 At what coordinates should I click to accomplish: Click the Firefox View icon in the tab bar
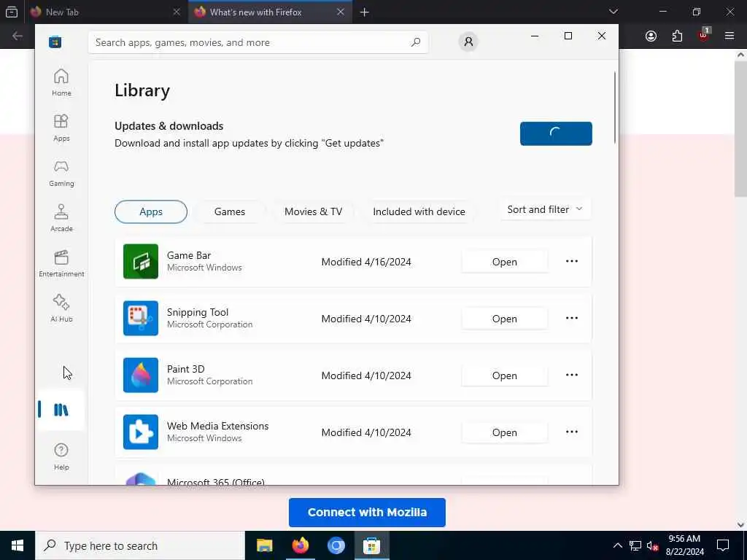tap(12, 12)
